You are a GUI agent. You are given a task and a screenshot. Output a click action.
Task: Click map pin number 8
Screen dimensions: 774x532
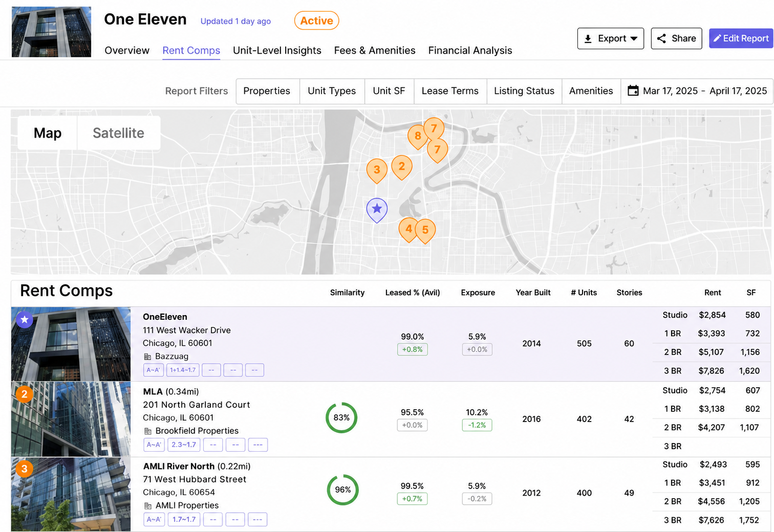(x=417, y=137)
